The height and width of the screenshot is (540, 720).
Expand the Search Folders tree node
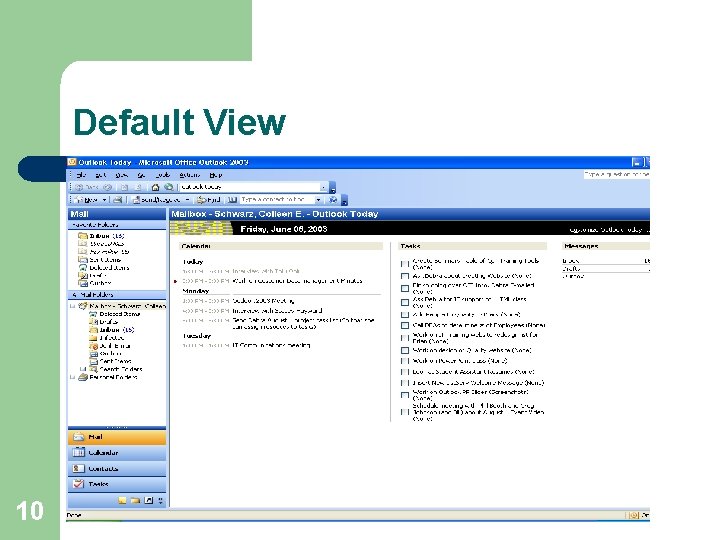[x=83, y=369]
